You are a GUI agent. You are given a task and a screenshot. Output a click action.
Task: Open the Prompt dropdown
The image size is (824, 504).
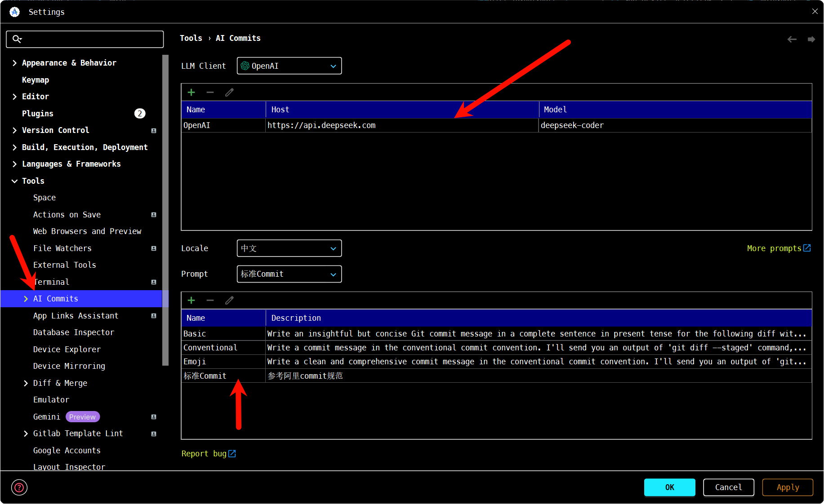tap(289, 274)
